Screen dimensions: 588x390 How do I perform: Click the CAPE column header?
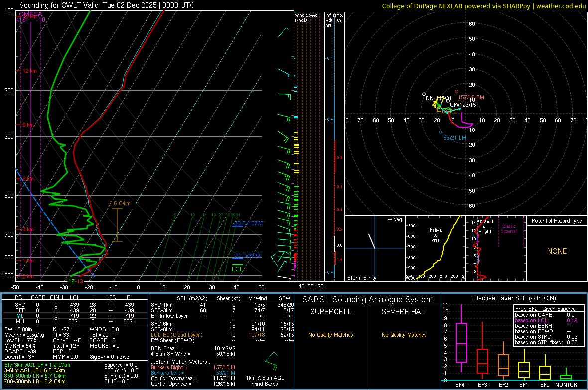coord(38,297)
